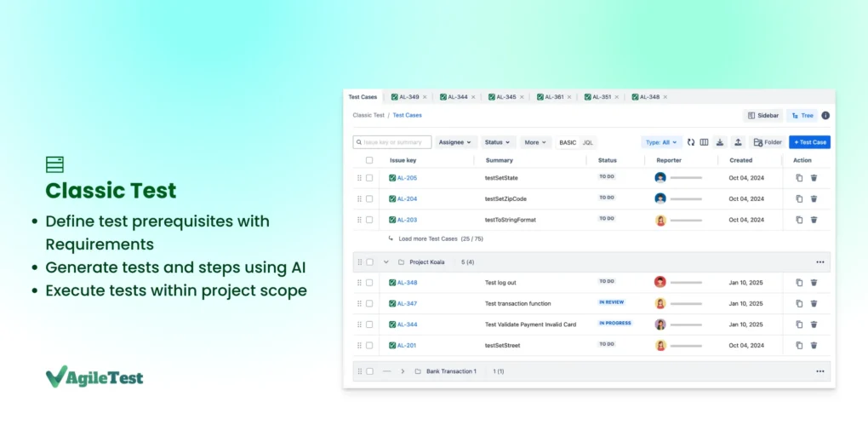The height and width of the screenshot is (425, 868).
Task: Expand the Bank Transaction 1 folder
Action: [403, 371]
